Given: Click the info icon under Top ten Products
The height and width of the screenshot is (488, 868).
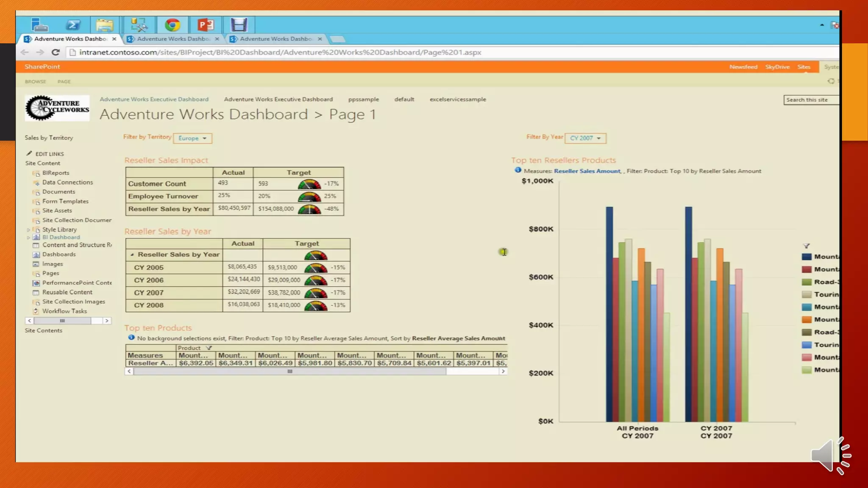Looking at the screenshot, I should coord(131,338).
